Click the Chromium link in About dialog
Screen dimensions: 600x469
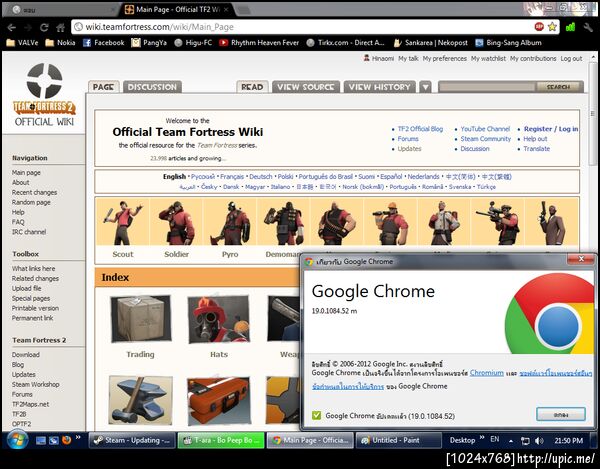coord(486,373)
